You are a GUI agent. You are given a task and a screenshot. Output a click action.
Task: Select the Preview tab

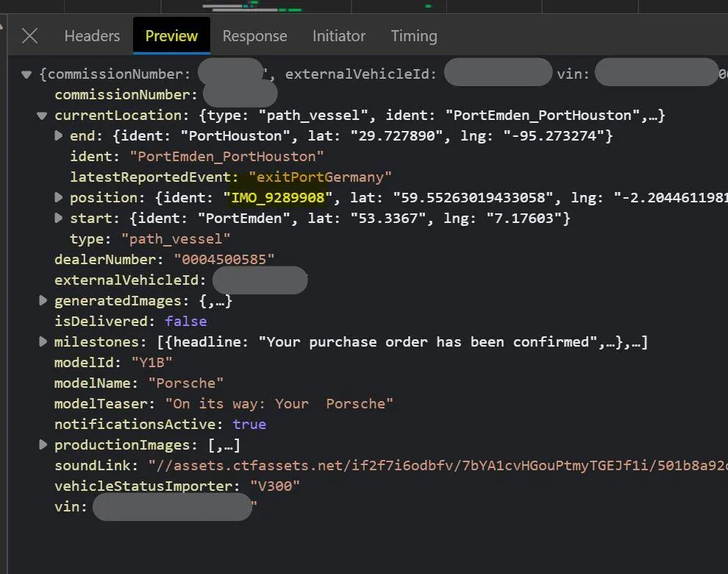[171, 36]
